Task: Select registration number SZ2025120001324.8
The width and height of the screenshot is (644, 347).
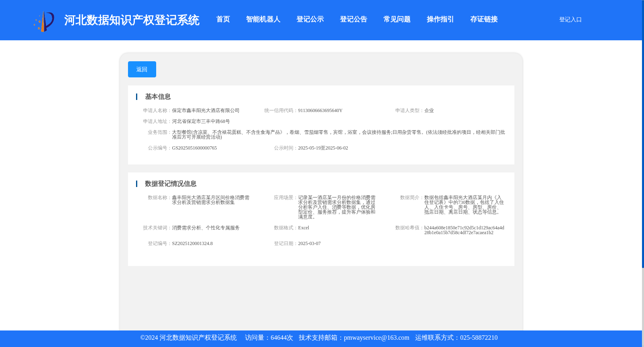Action: [x=192, y=243]
